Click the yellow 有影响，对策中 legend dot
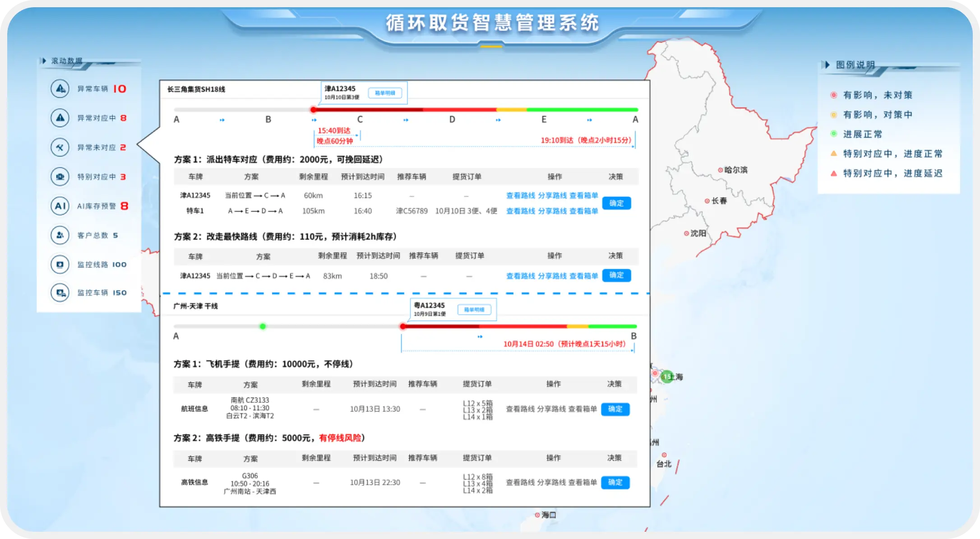Image resolution: width=980 pixels, height=539 pixels. pos(834,115)
